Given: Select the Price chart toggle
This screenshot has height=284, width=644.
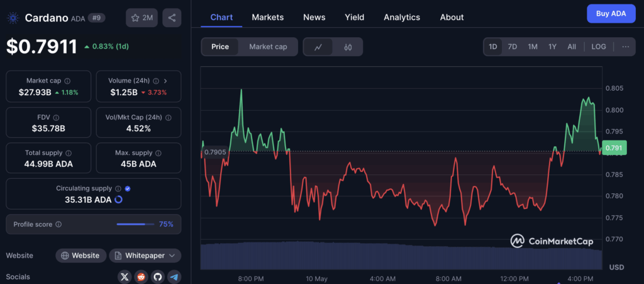Looking at the screenshot, I should coord(220,47).
